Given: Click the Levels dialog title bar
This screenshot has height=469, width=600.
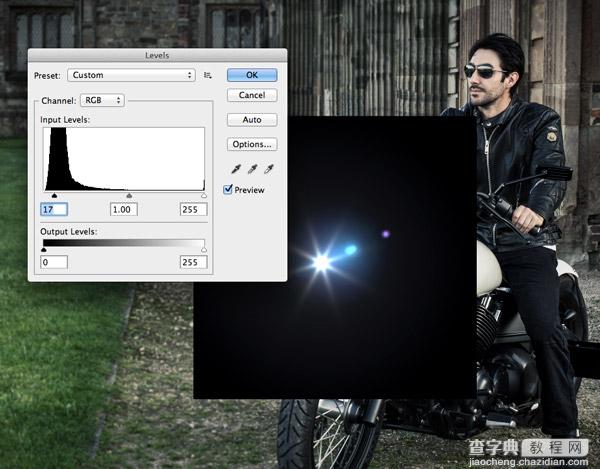Looking at the screenshot, I should coord(157,55).
